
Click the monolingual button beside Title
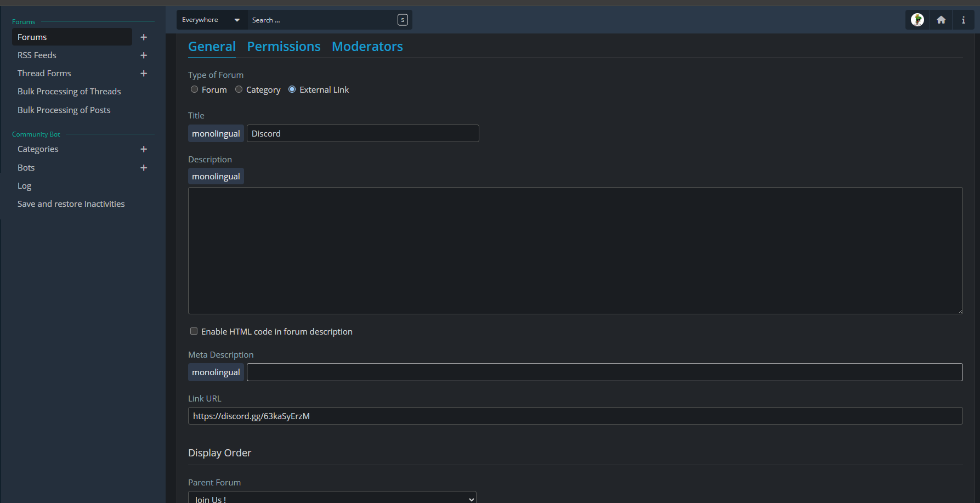pos(216,133)
